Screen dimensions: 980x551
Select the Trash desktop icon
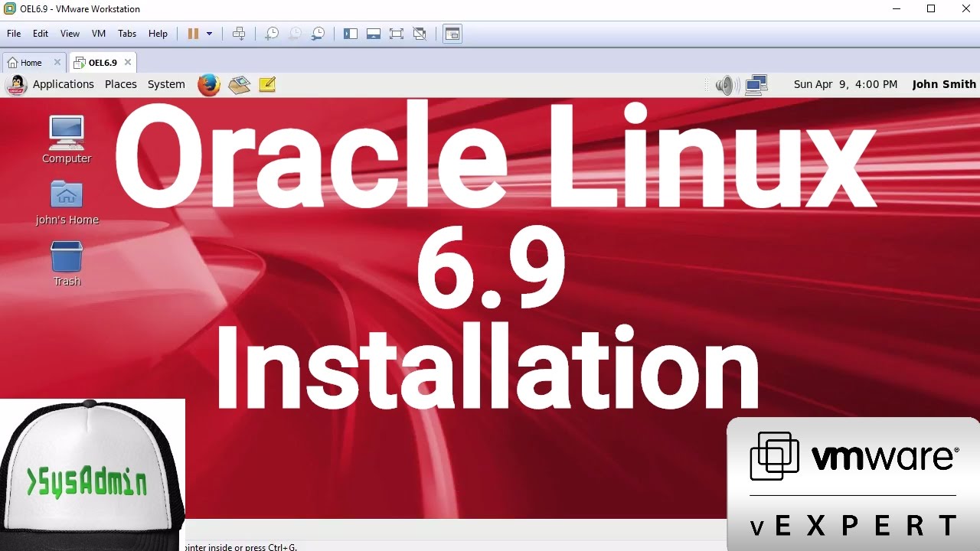pos(67,263)
